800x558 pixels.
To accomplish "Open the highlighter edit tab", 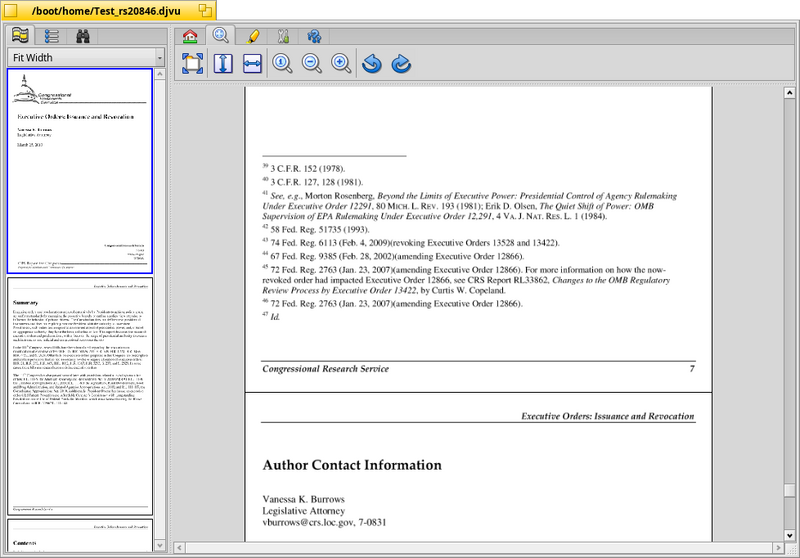I will pyautogui.click(x=253, y=36).
